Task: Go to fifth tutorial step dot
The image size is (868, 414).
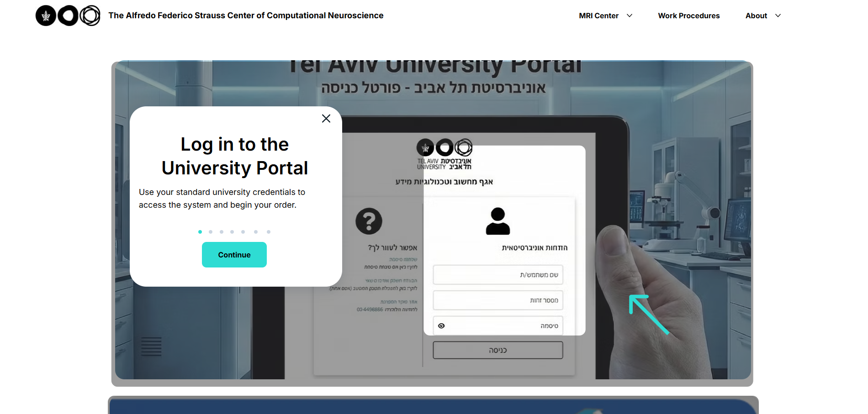Action: click(243, 232)
